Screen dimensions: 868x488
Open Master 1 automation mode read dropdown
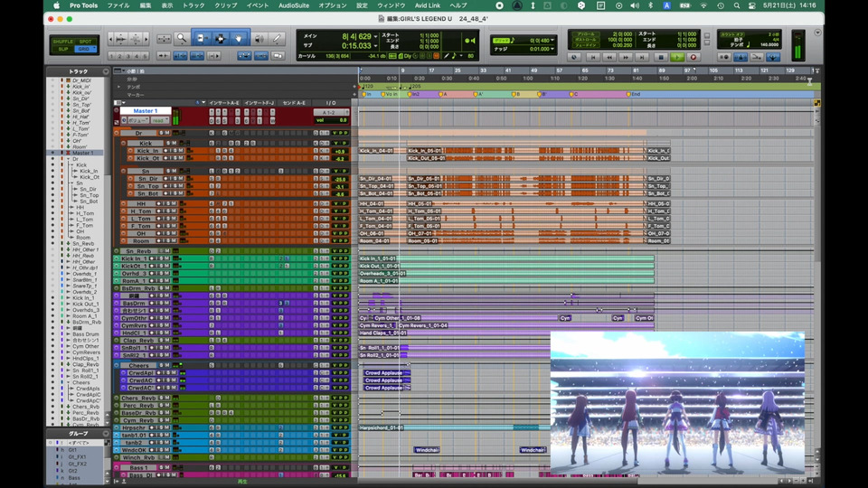click(x=159, y=120)
